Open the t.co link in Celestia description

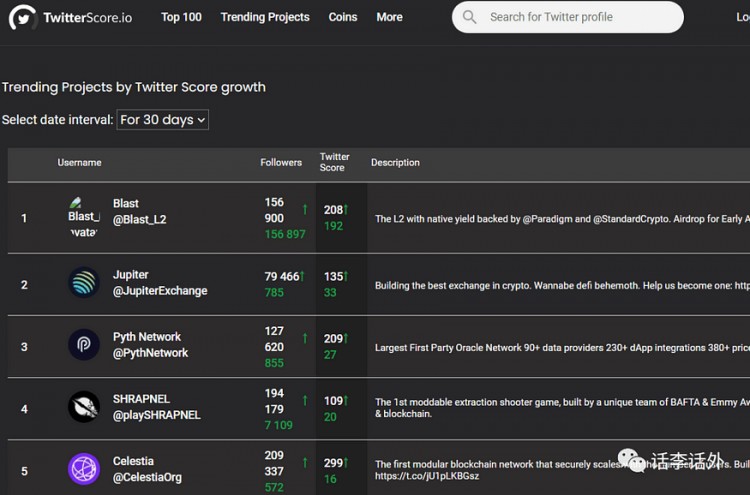click(x=427, y=476)
